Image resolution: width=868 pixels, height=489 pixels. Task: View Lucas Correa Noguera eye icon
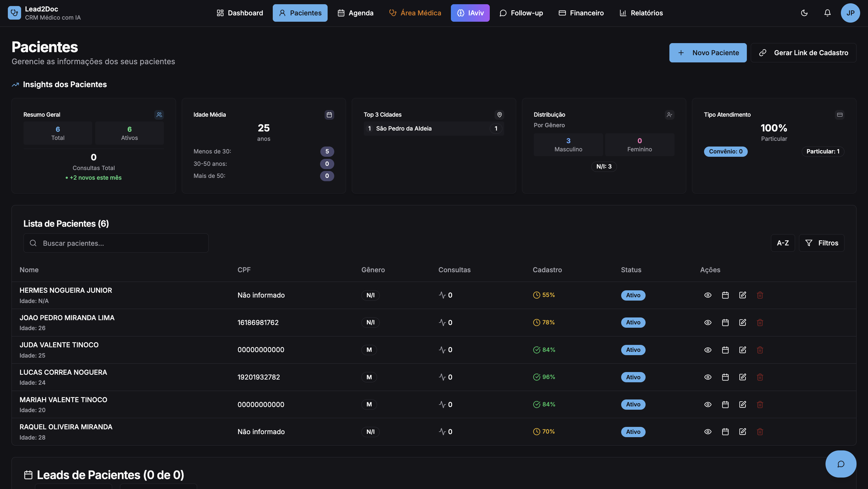[x=708, y=377]
